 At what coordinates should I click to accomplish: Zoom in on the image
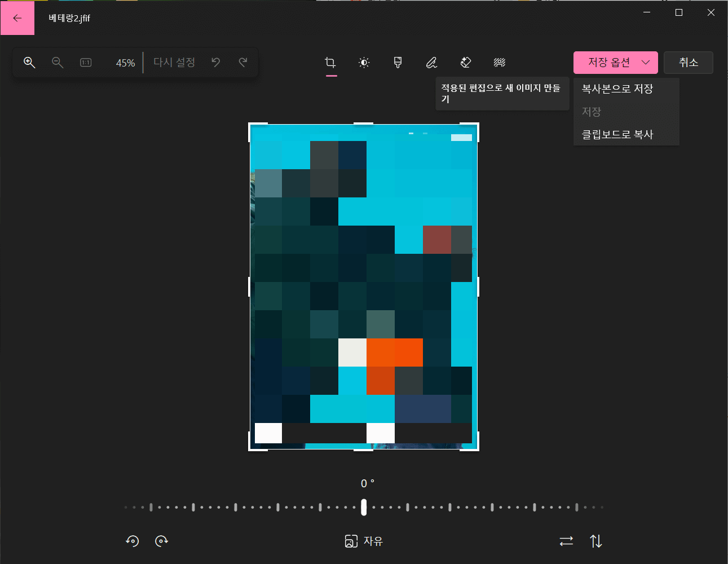coord(29,63)
